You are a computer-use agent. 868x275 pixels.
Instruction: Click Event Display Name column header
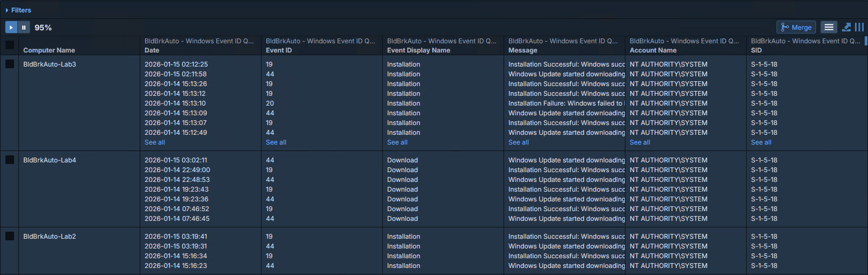419,50
